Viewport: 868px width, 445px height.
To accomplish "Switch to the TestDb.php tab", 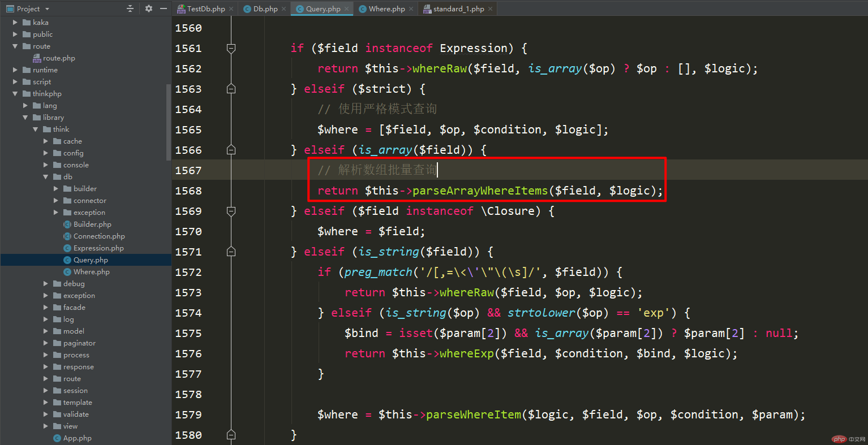I will point(206,8).
